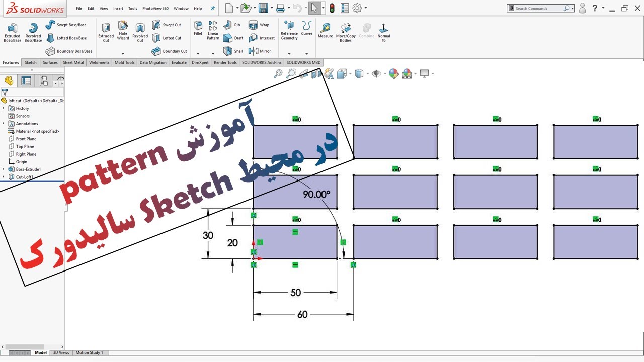Viewport: 644px width, 362px height.
Task: Expand the History tree node
Action: tap(4, 108)
